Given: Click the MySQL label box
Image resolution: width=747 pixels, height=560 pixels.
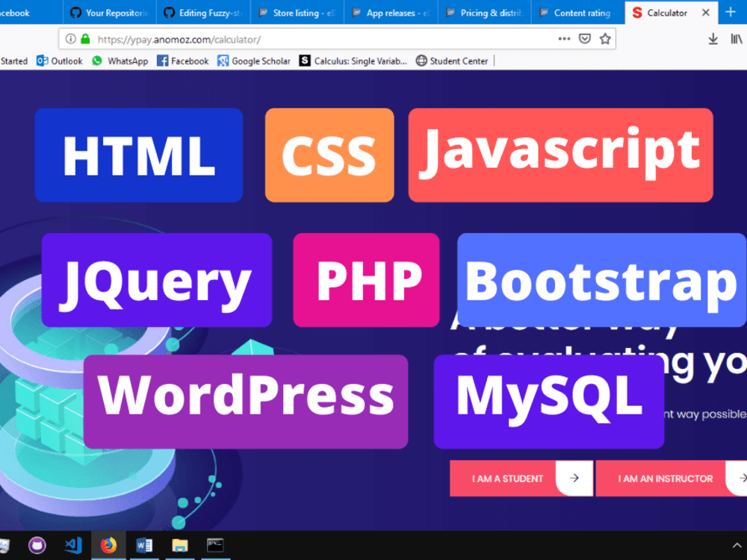Looking at the screenshot, I should click(x=549, y=402).
